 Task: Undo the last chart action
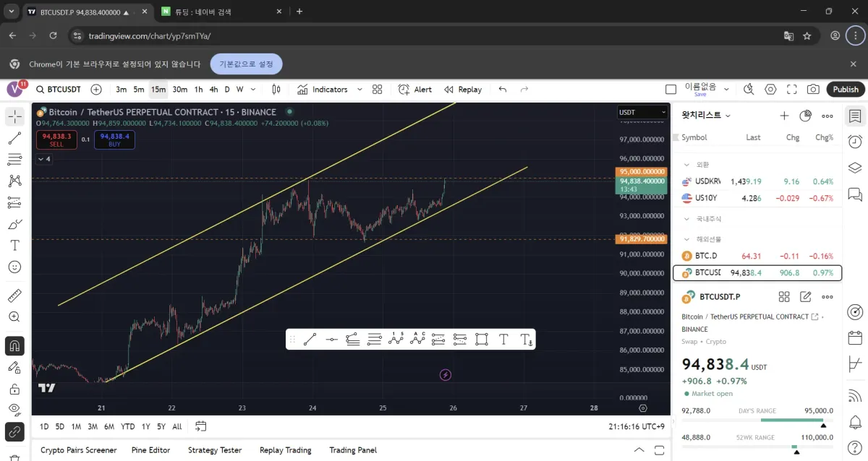503,90
